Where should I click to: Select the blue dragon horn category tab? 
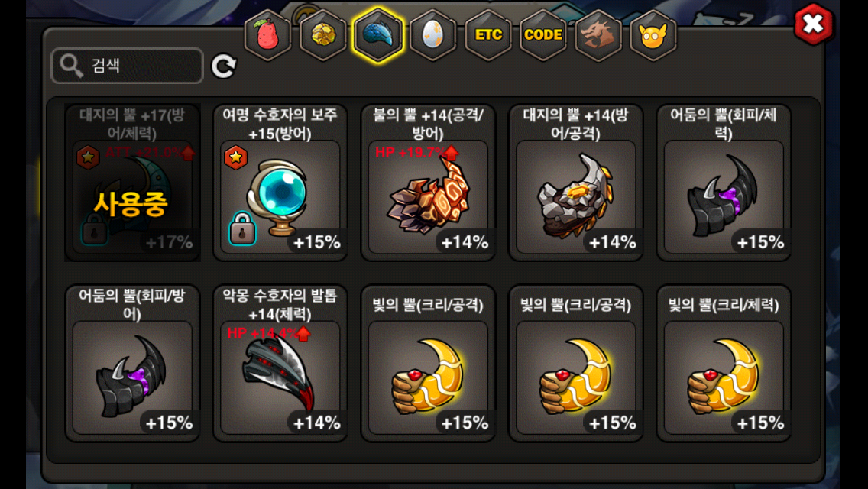(378, 35)
